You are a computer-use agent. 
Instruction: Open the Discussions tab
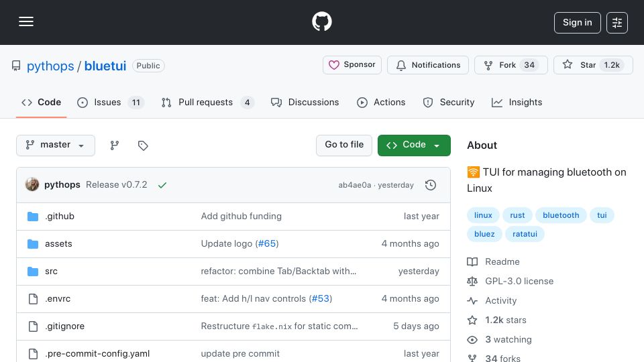(305, 102)
